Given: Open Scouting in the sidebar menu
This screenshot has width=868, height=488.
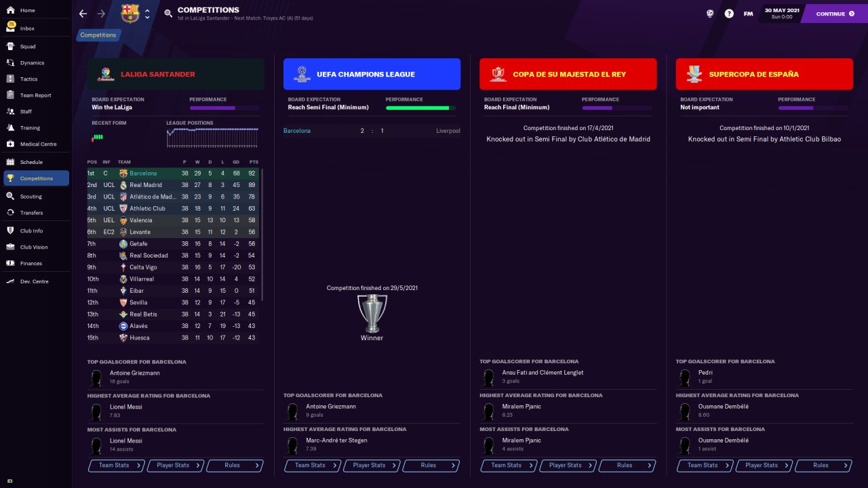Looking at the screenshot, I should click(x=31, y=197).
